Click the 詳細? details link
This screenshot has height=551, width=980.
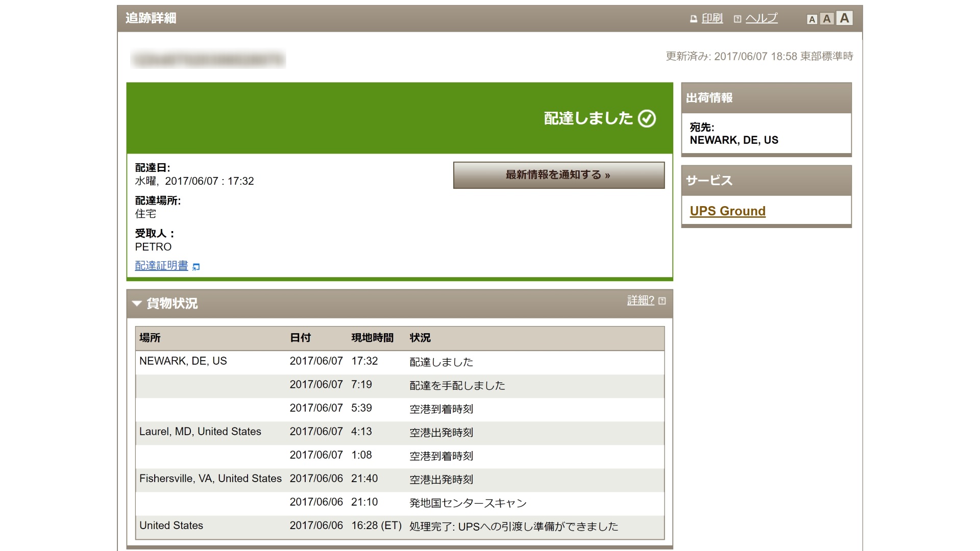(641, 300)
